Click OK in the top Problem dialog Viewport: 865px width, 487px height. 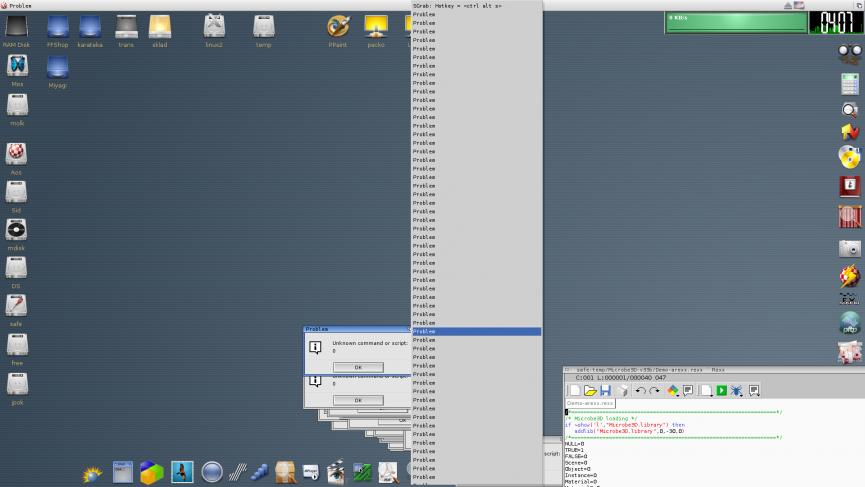(357, 367)
